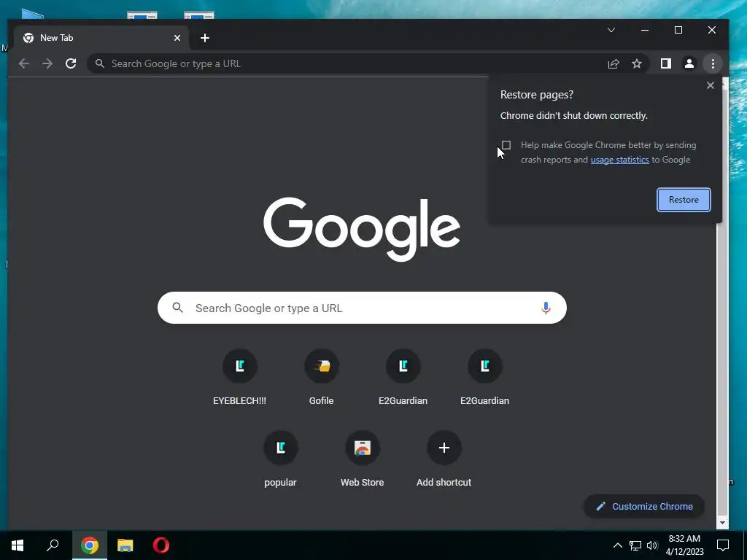This screenshot has height=560, width=747.
Task: Open Chrome three-dot menu
Action: tap(713, 64)
